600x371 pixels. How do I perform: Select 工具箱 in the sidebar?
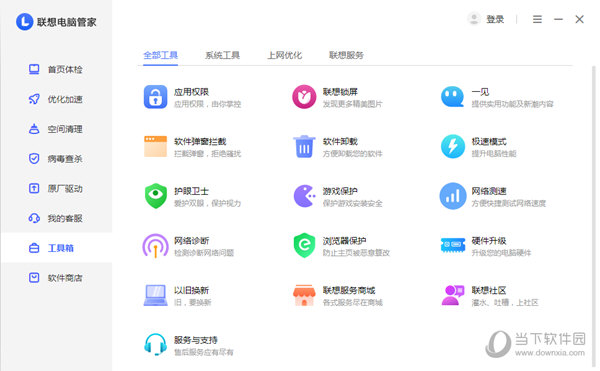coord(56,248)
